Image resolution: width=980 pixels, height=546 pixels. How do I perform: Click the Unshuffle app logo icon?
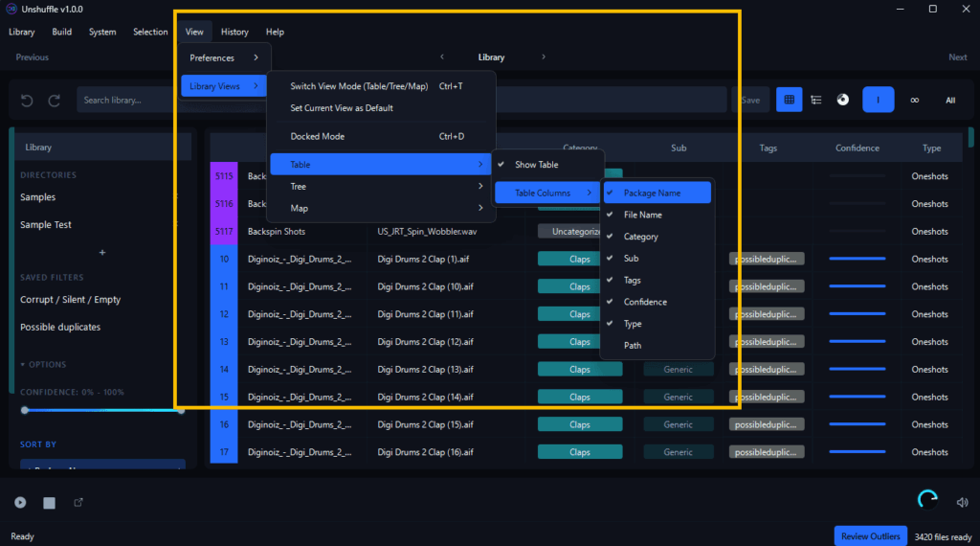[11, 9]
